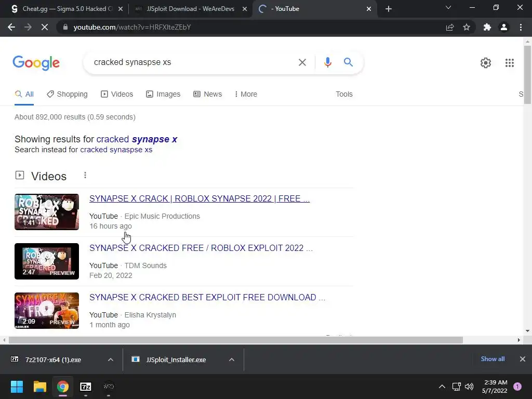Click the 1:41 video thumbnail
The image size is (532, 399).
[47, 212]
